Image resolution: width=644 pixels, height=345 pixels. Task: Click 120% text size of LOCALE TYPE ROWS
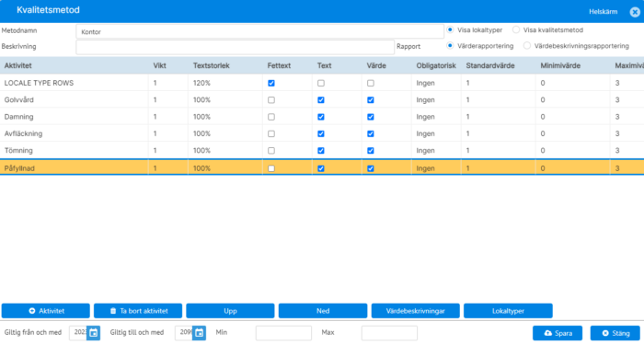pyautogui.click(x=201, y=83)
